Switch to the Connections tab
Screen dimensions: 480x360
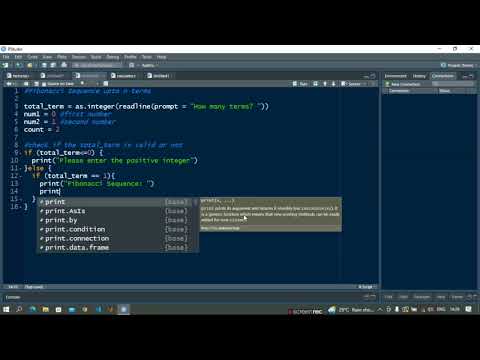pos(443,76)
